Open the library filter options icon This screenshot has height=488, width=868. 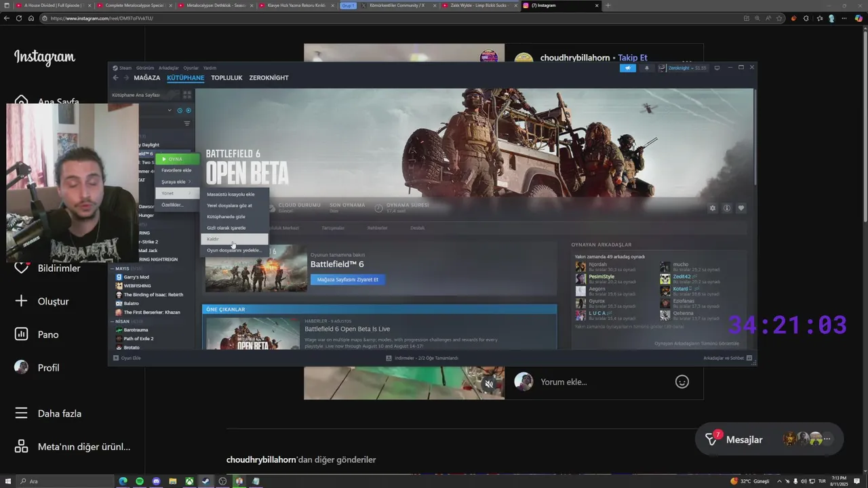pos(187,123)
